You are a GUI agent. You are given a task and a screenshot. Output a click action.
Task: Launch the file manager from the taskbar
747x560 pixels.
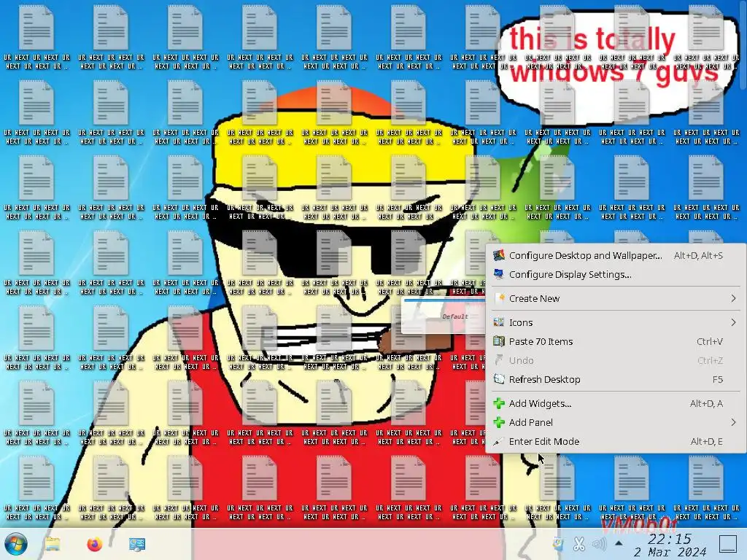pos(53,544)
